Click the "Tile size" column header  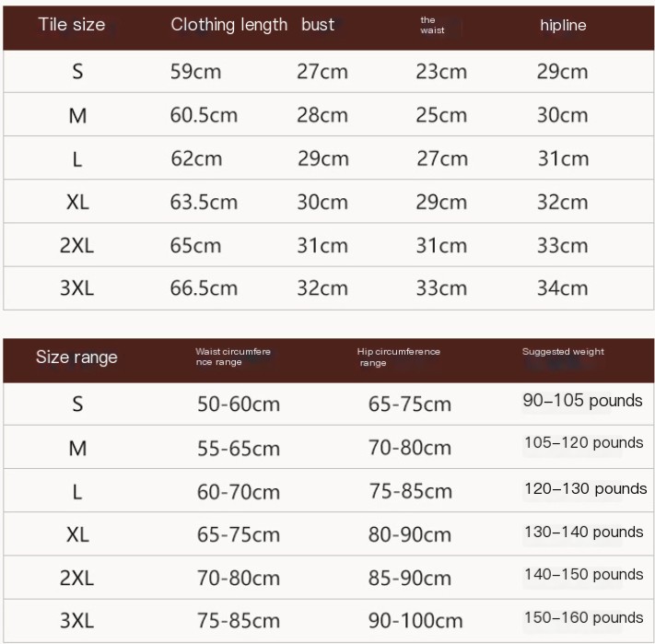72,25
